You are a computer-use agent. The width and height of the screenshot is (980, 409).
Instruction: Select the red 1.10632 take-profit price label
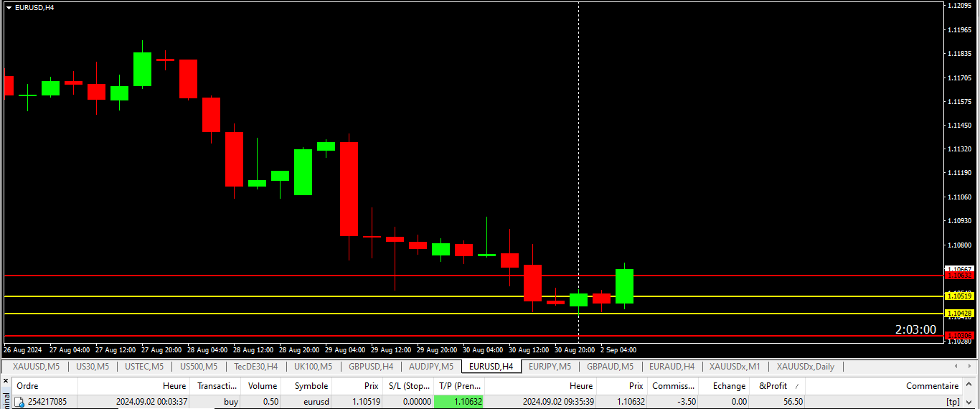[958, 276]
